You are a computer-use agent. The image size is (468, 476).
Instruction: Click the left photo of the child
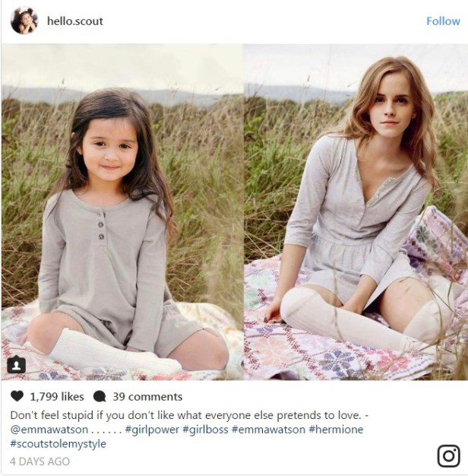coord(122,212)
